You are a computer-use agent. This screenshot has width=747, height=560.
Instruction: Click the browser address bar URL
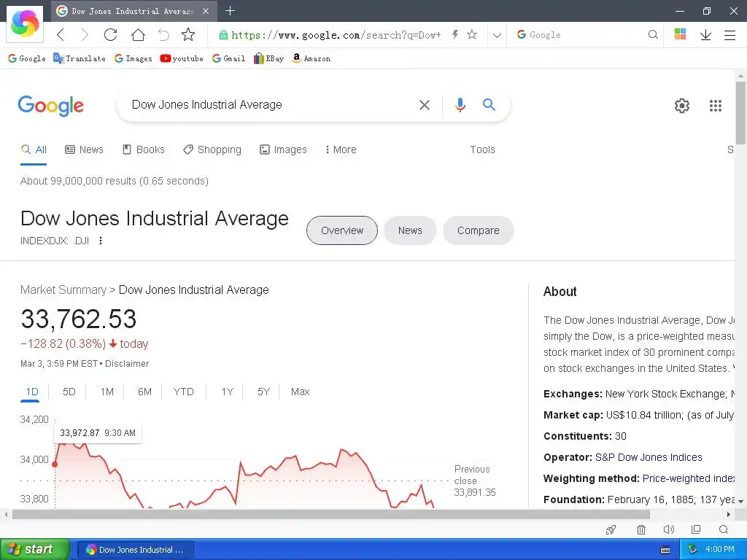336,35
